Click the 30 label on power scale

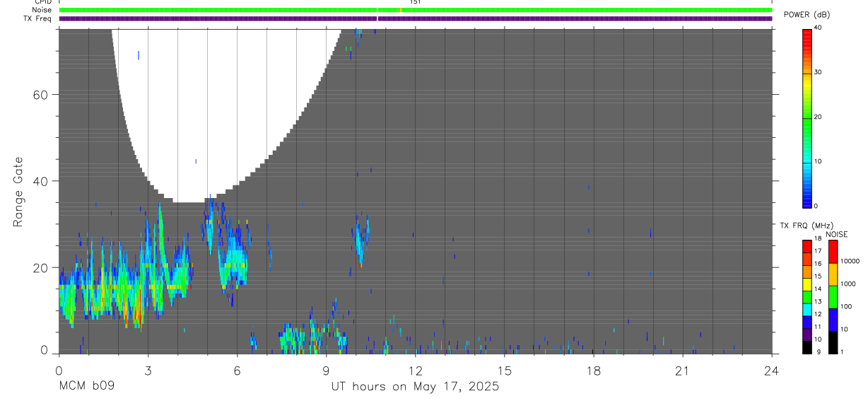[x=819, y=72]
